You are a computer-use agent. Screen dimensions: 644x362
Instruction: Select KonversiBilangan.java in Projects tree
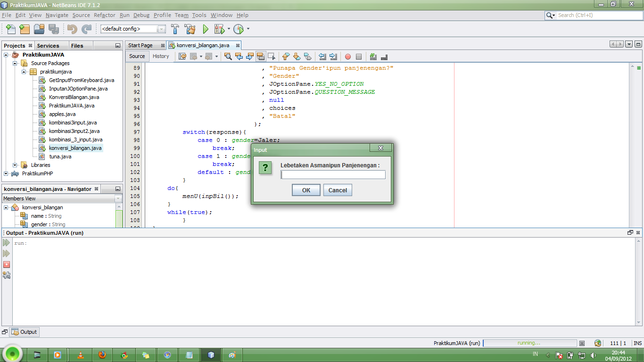pos(74,97)
